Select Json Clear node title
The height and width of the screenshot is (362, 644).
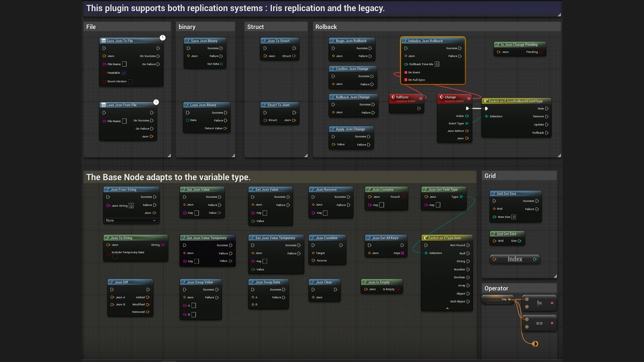[324, 282]
